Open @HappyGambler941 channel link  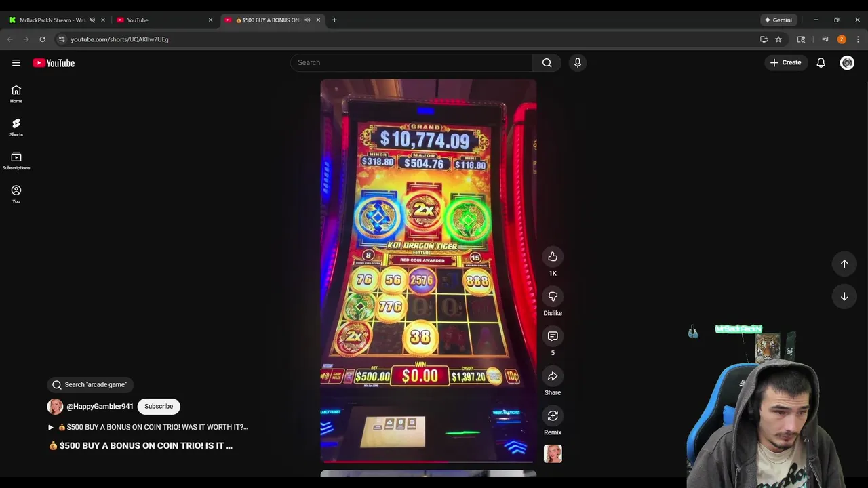[100, 407]
